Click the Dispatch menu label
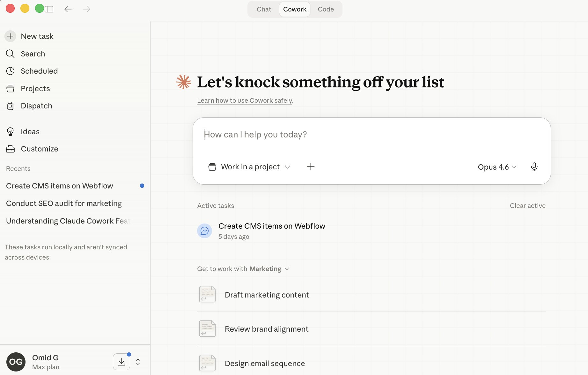Screen dimensions: 588x375 [36, 106]
